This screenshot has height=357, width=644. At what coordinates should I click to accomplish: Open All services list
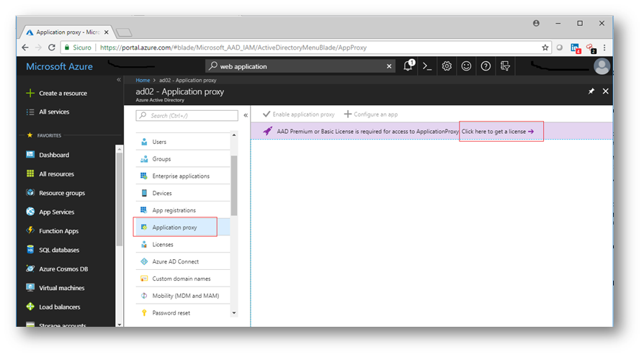point(48,112)
